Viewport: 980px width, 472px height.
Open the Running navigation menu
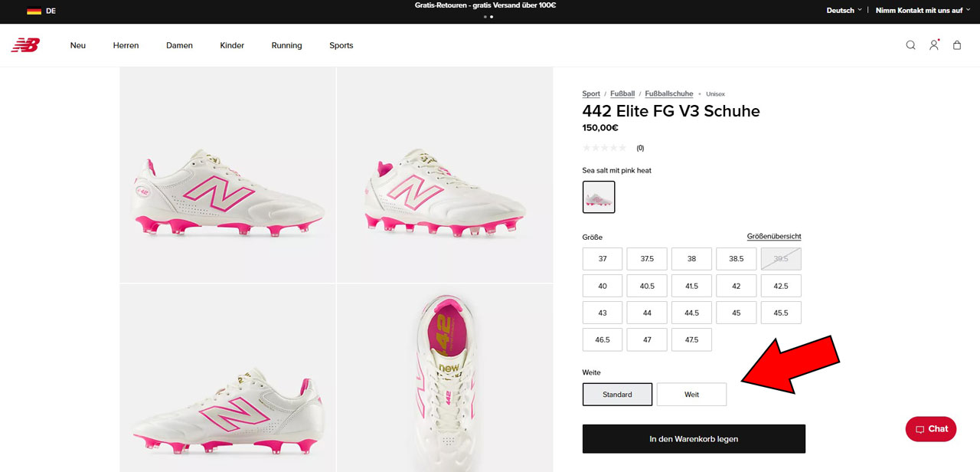pyautogui.click(x=286, y=45)
